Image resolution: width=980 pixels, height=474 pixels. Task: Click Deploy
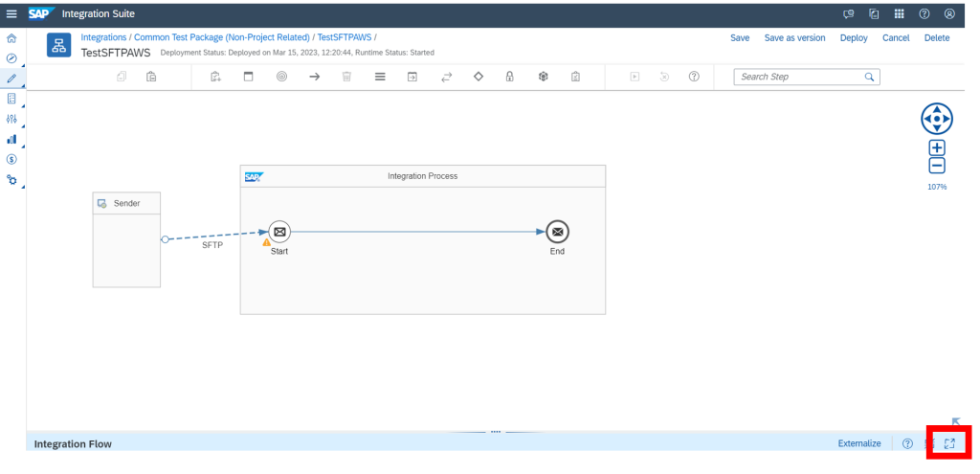tap(854, 38)
